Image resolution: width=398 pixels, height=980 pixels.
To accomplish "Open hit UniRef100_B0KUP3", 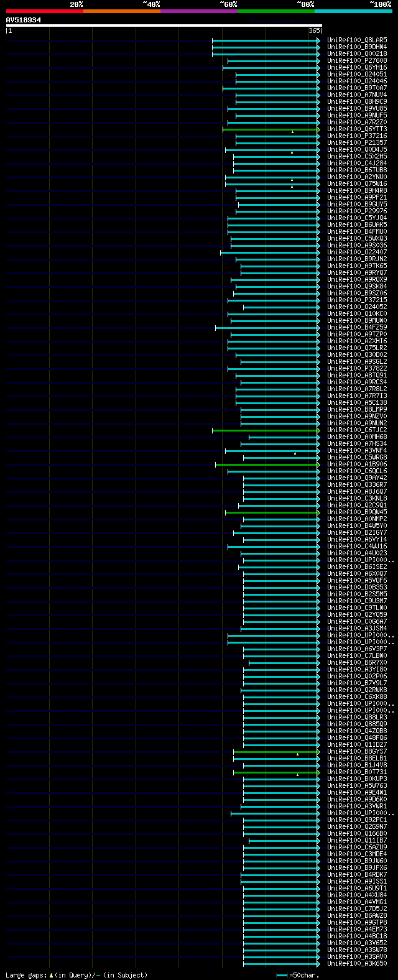I will pyautogui.click(x=357, y=779).
